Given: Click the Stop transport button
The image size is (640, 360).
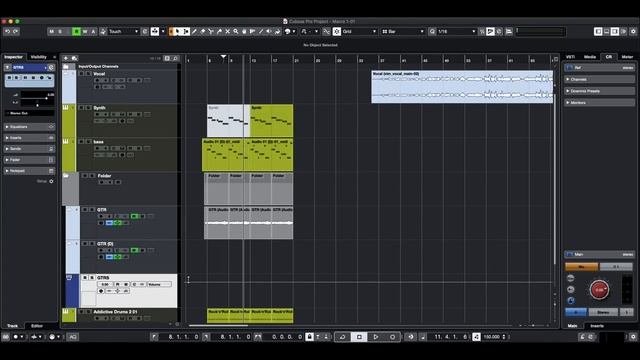Looking at the screenshot, I should click(359, 337).
